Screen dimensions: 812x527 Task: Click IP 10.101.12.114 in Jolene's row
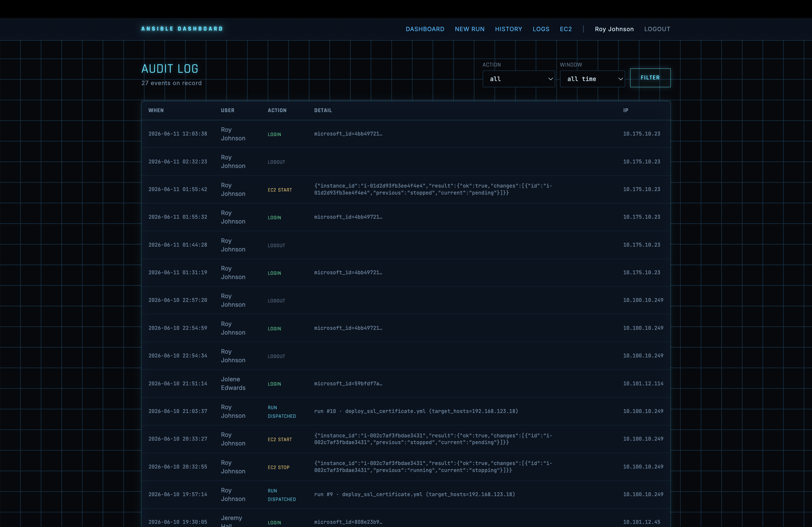643,383
